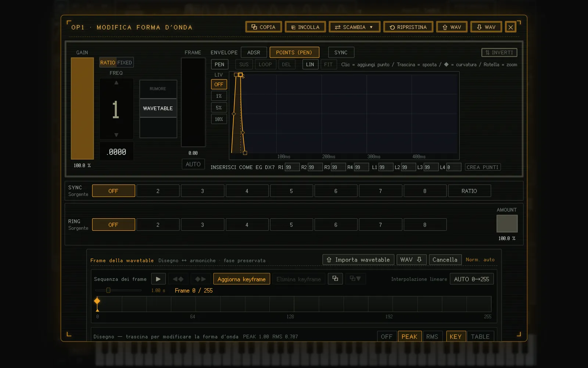Switch to the SYNC envelope tab

click(341, 52)
